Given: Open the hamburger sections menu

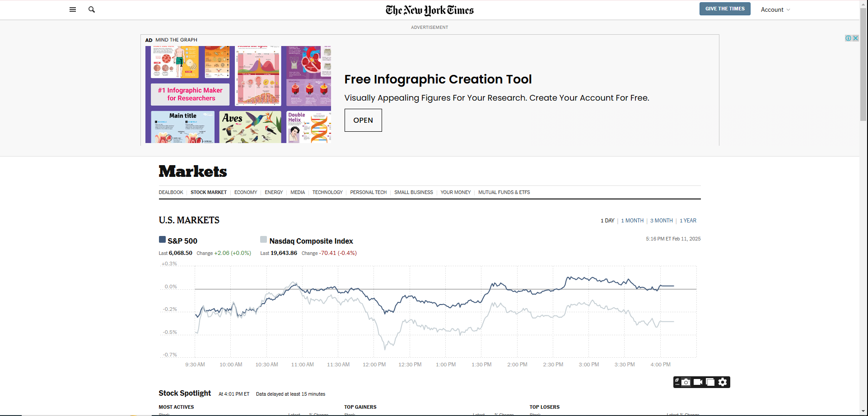Looking at the screenshot, I should coord(72,9).
